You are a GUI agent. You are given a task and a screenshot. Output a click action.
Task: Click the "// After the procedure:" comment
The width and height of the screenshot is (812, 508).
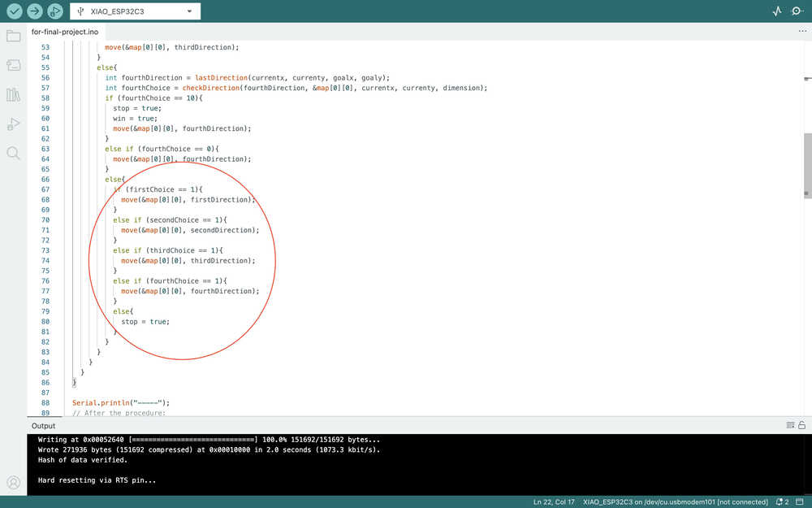119,413
